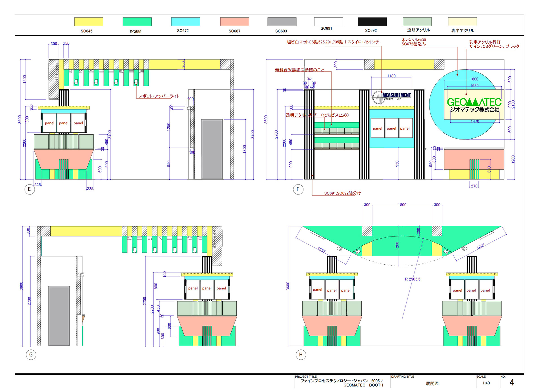Select the green GEOMATEC logo sign
Screen dimensions: 541x392
[474, 102]
